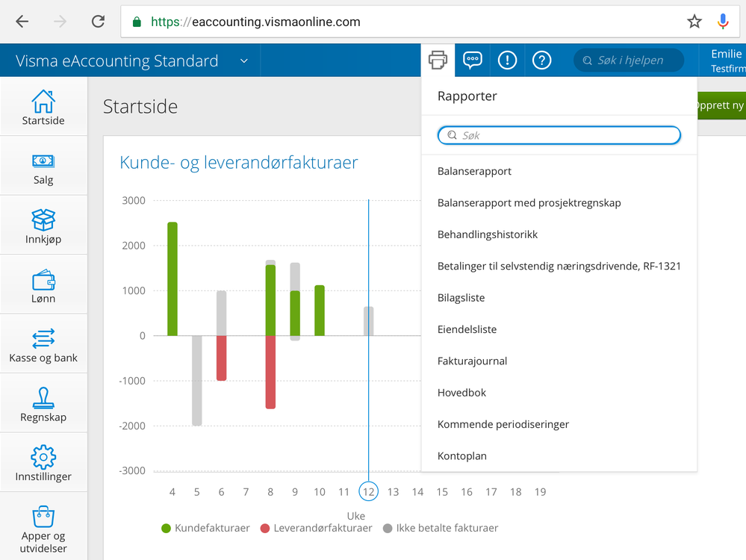
Task: Click the browser address bar URL
Action: pos(255,22)
